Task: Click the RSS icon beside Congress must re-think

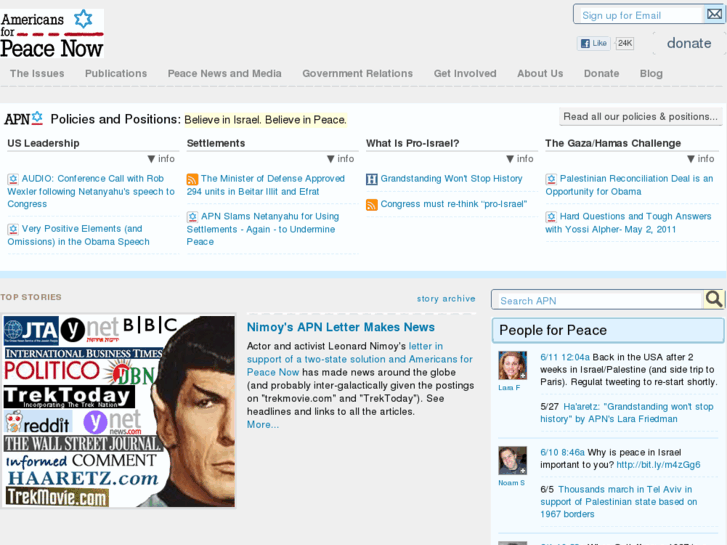Action: tap(372, 205)
